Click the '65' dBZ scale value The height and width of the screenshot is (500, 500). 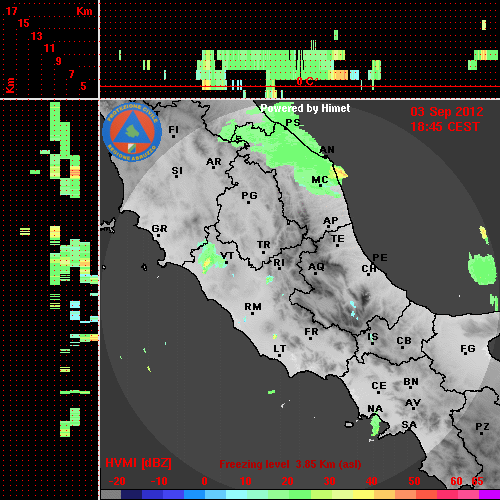point(477,481)
